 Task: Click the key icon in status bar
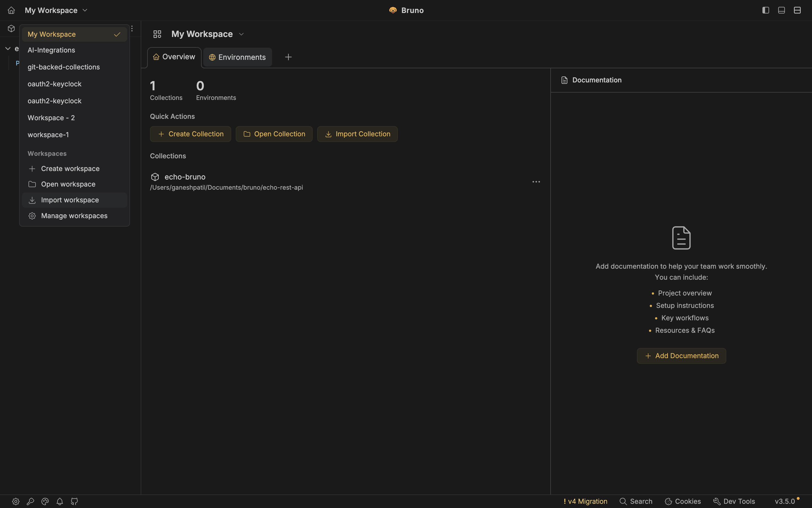click(30, 501)
